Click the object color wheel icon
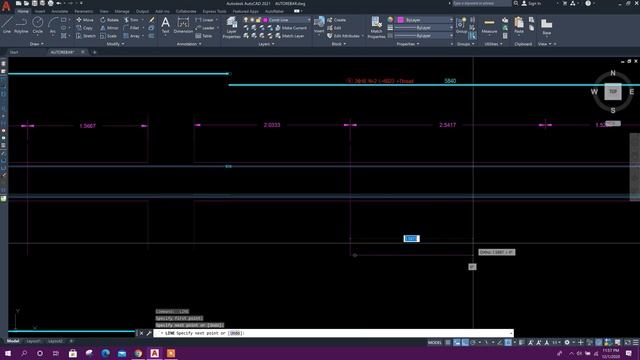The image size is (640, 360). (x=390, y=20)
